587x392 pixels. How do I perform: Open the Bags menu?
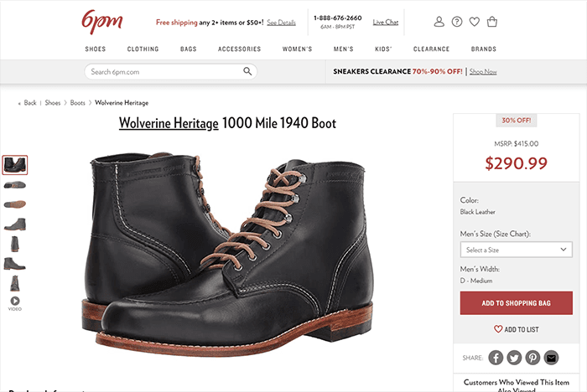(189, 49)
